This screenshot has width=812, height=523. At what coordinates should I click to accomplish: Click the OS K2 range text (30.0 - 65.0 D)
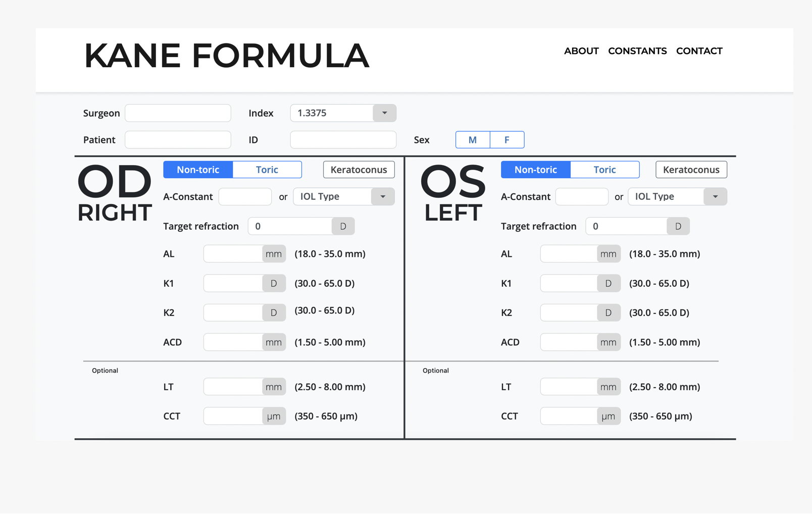click(x=659, y=312)
